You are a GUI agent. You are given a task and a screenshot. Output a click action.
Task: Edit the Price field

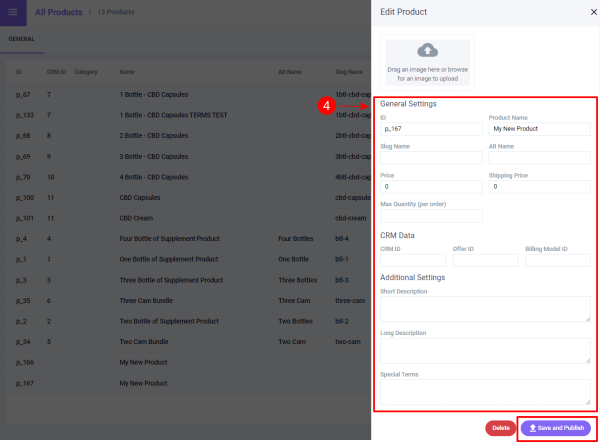point(431,186)
